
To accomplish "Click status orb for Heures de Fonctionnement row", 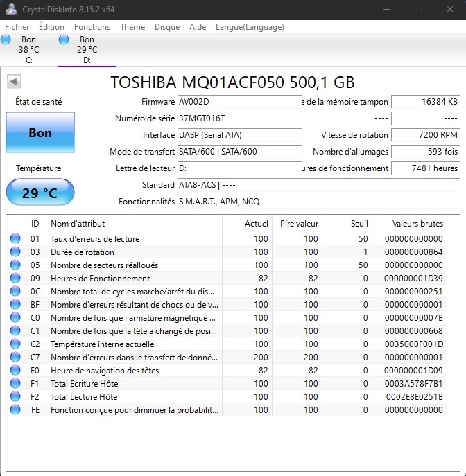I will [x=15, y=279].
